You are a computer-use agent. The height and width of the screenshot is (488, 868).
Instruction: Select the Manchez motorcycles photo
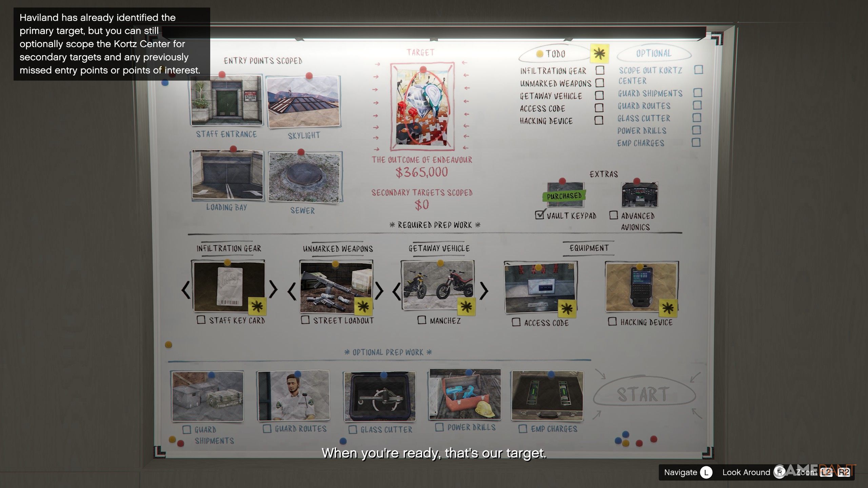(438, 285)
